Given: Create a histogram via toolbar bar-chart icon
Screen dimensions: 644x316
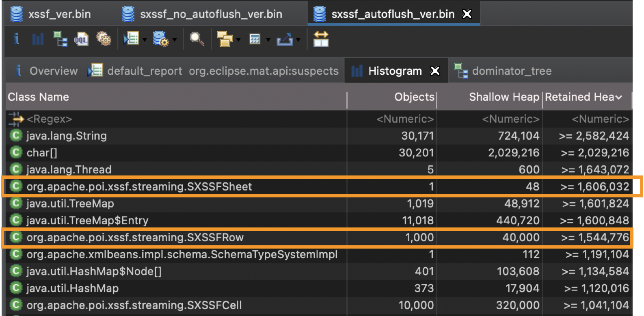Looking at the screenshot, I should coord(38,39).
